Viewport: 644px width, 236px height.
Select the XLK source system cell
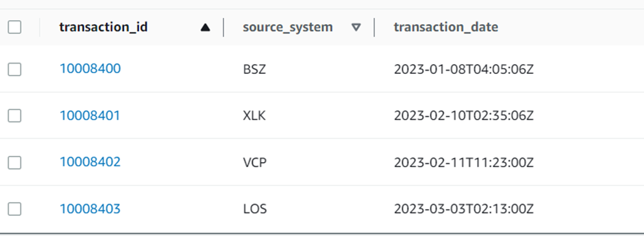pyautogui.click(x=255, y=116)
